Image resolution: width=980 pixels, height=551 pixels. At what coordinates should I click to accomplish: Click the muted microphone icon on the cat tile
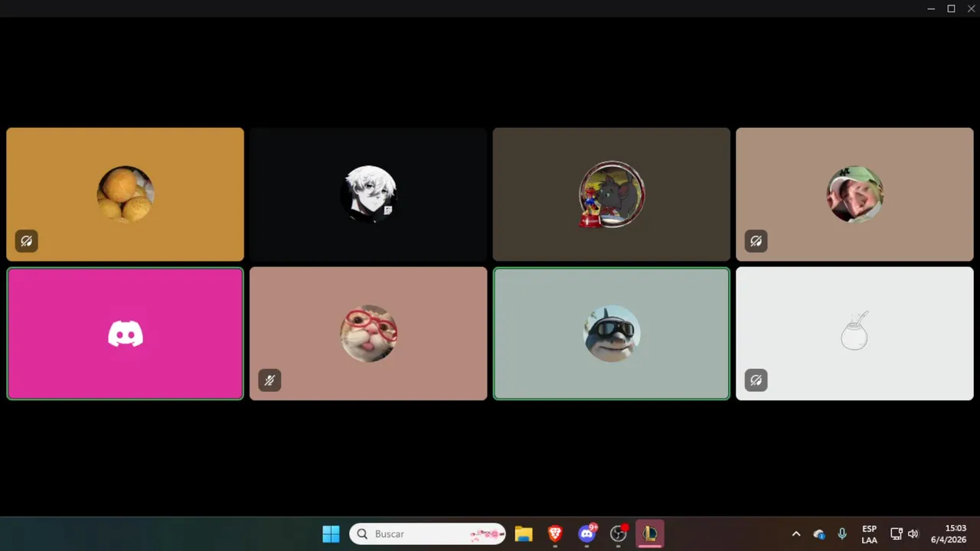tap(269, 380)
